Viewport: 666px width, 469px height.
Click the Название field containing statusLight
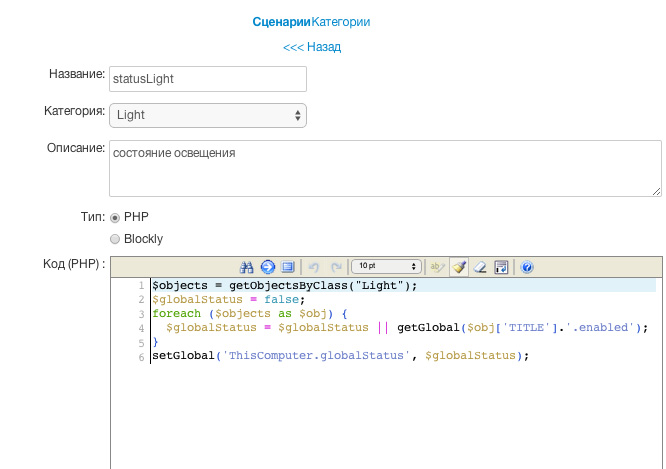tap(208, 80)
